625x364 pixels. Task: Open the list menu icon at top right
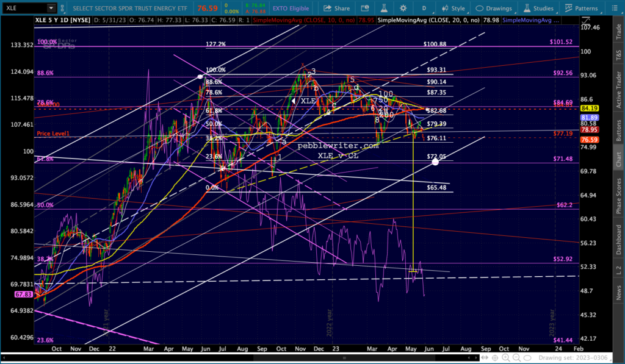pos(614,8)
